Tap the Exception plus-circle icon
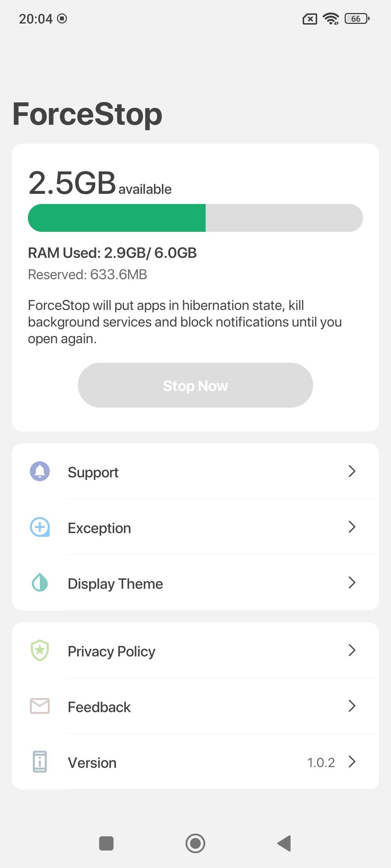This screenshot has height=868, width=391. click(40, 527)
